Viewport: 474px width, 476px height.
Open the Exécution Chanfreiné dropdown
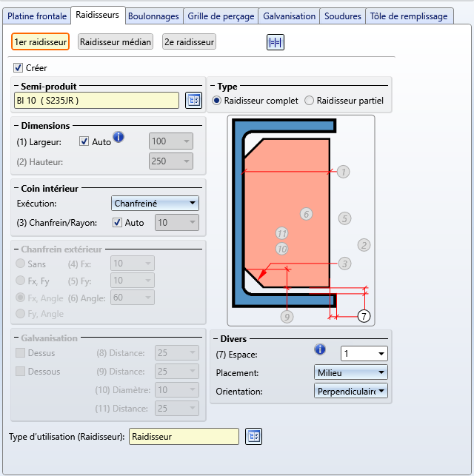click(x=155, y=204)
